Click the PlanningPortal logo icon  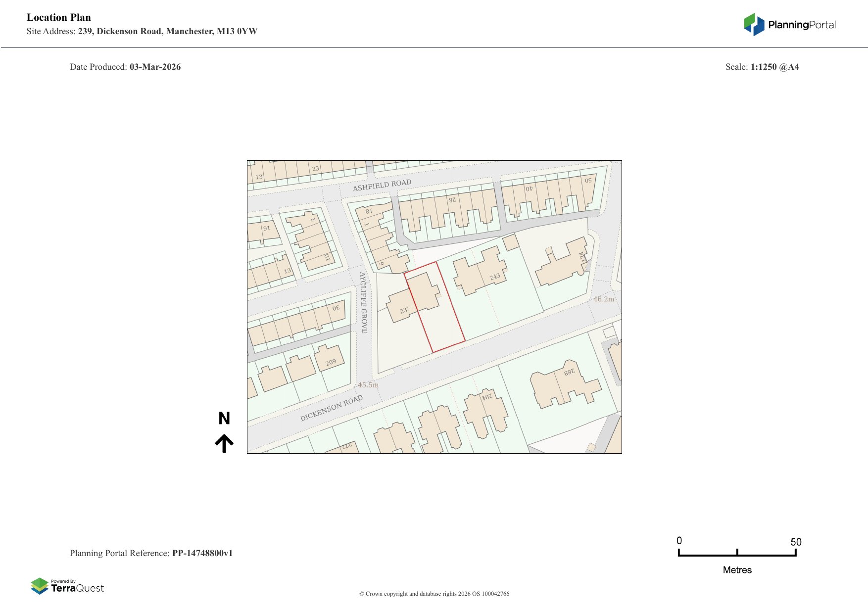(754, 24)
